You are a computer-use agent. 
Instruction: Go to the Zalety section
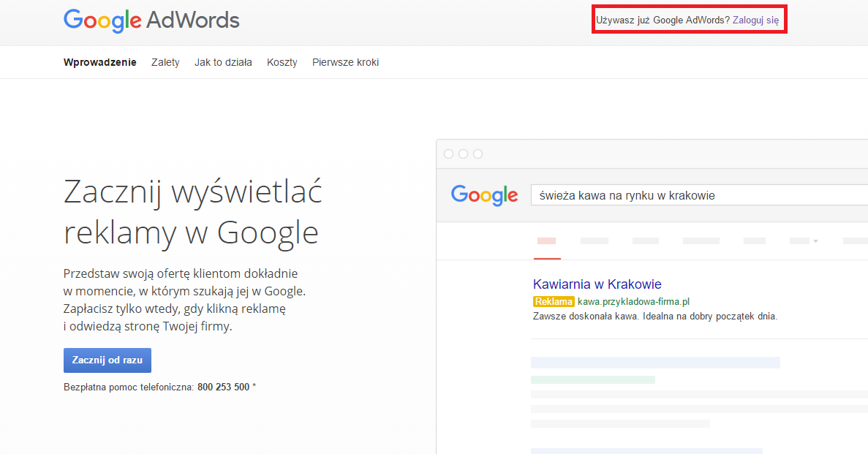165,63
